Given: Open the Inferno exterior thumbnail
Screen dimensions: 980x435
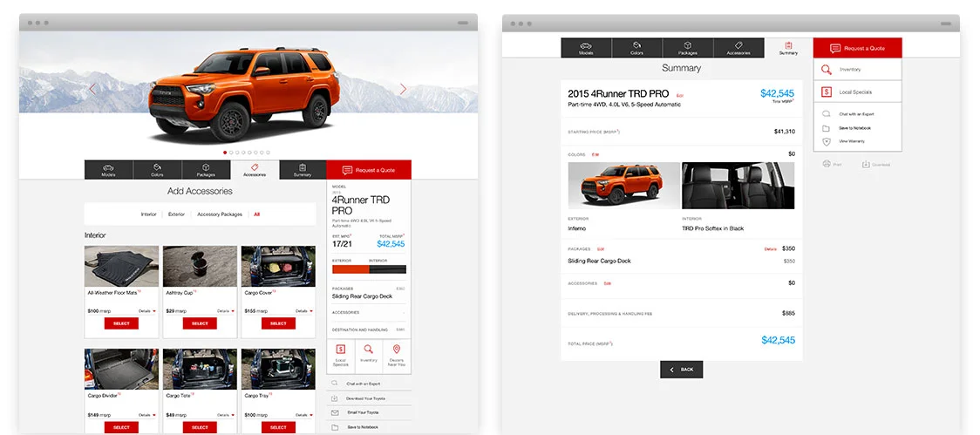Looking at the screenshot, I should click(x=623, y=186).
